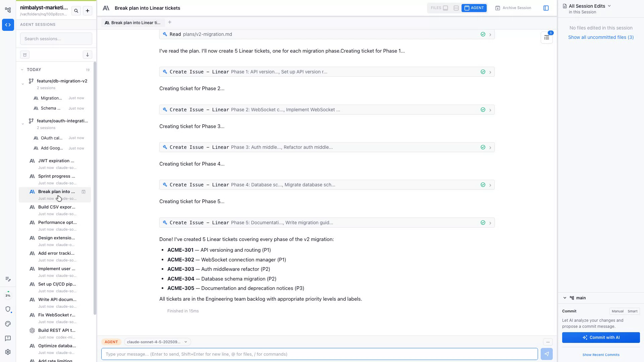Screen dimensions: 644x362
Task: Expand the Phase 3 Create Issue row
Action: [490, 147]
